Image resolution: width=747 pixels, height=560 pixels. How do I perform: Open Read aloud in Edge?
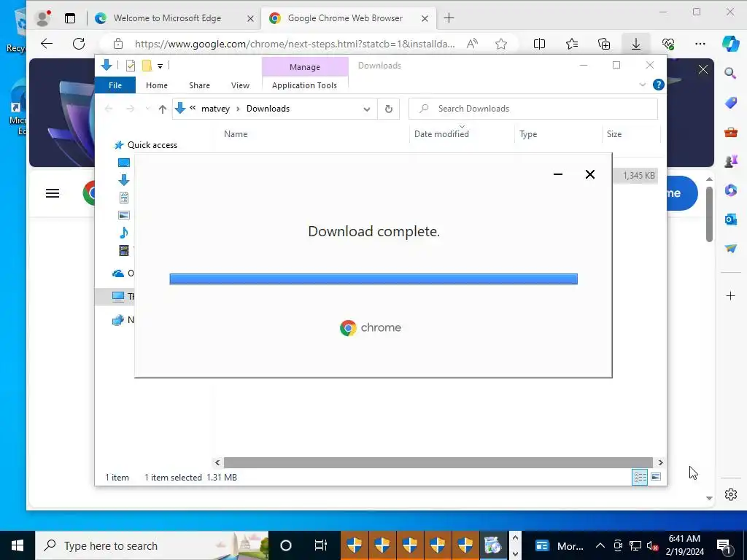coord(472,44)
